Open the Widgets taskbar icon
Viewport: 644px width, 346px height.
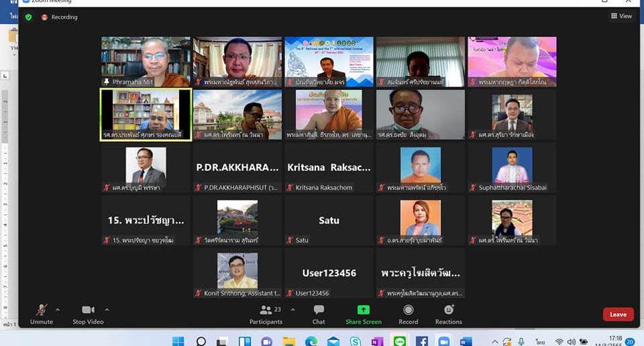(x=245, y=341)
